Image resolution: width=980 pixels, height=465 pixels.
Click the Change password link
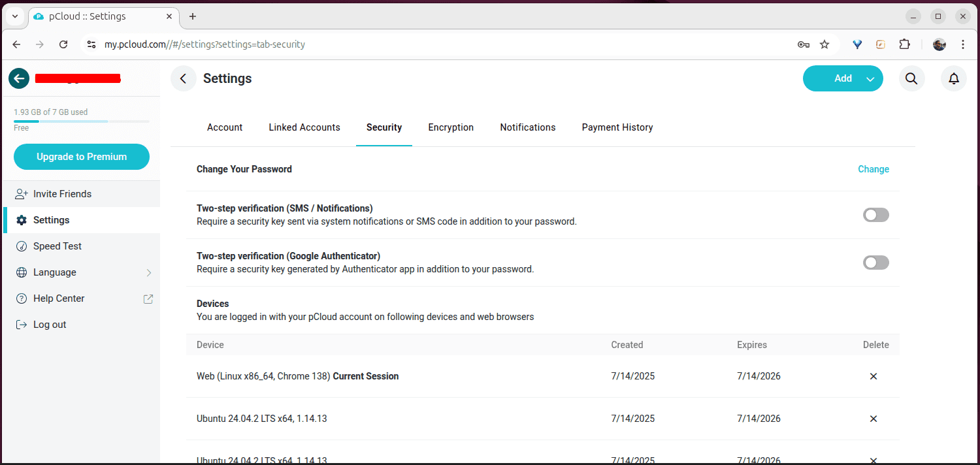click(x=874, y=169)
